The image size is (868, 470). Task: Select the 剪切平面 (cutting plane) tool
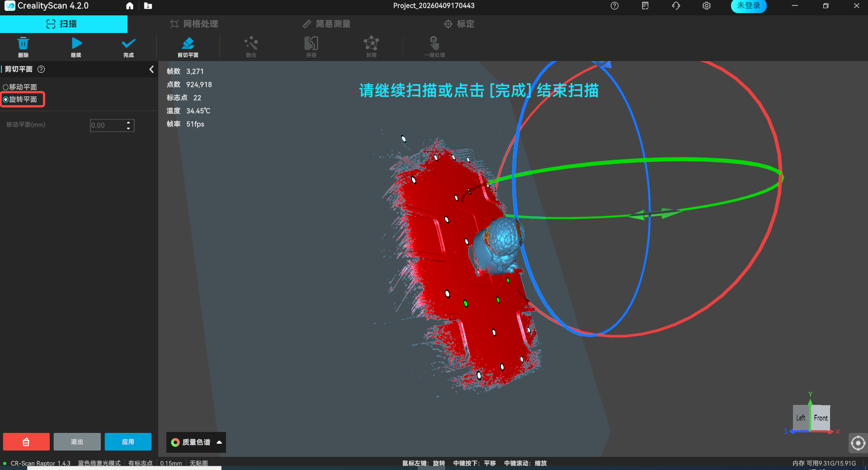click(x=188, y=47)
